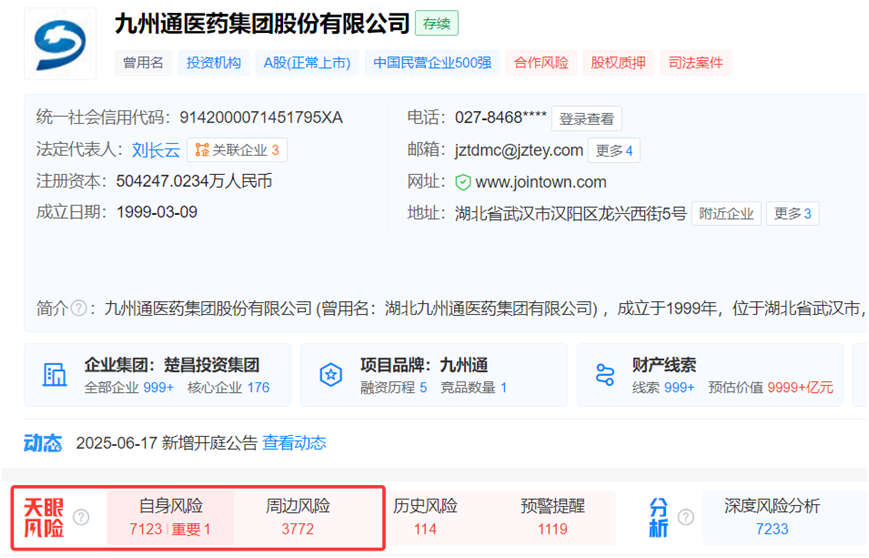Click the registered capital 504247.0234万人民币

click(x=194, y=181)
